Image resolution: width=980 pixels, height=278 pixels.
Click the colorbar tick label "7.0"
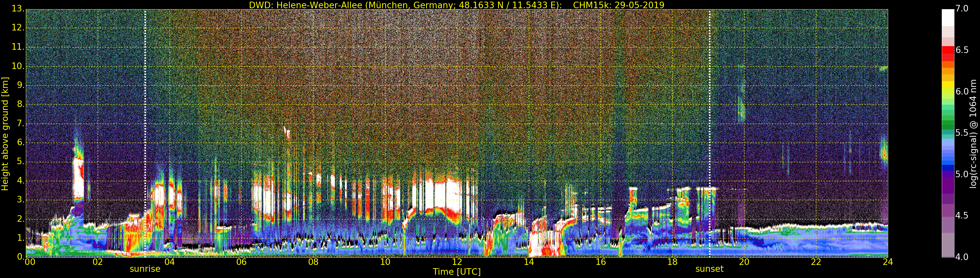tap(962, 9)
